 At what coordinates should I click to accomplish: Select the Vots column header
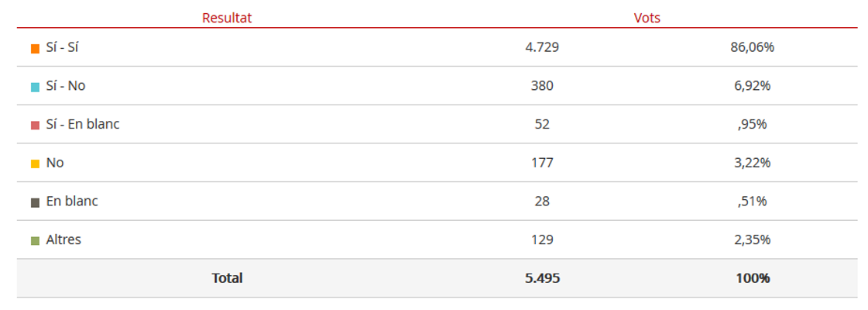[647, 18]
